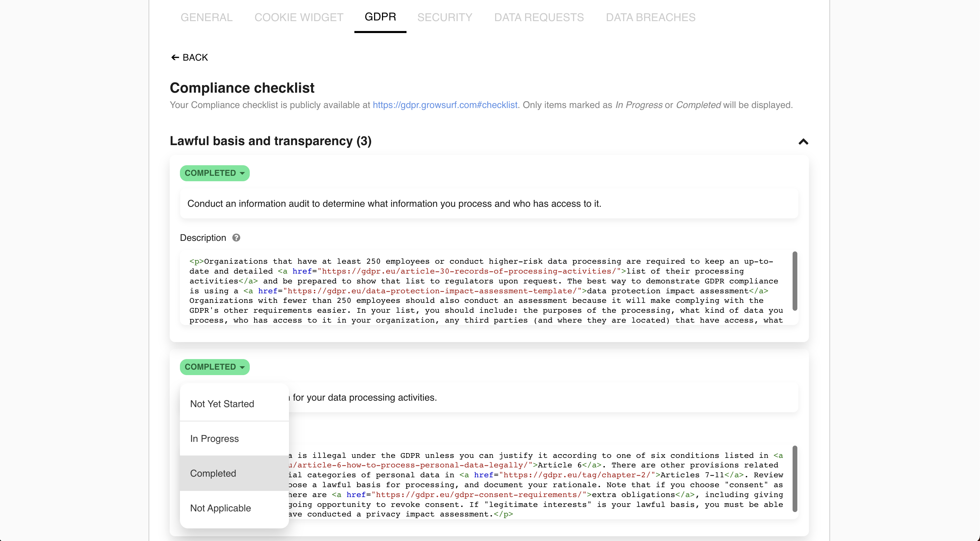
Task: Click the upper description editor scrollbar
Action: (795, 281)
